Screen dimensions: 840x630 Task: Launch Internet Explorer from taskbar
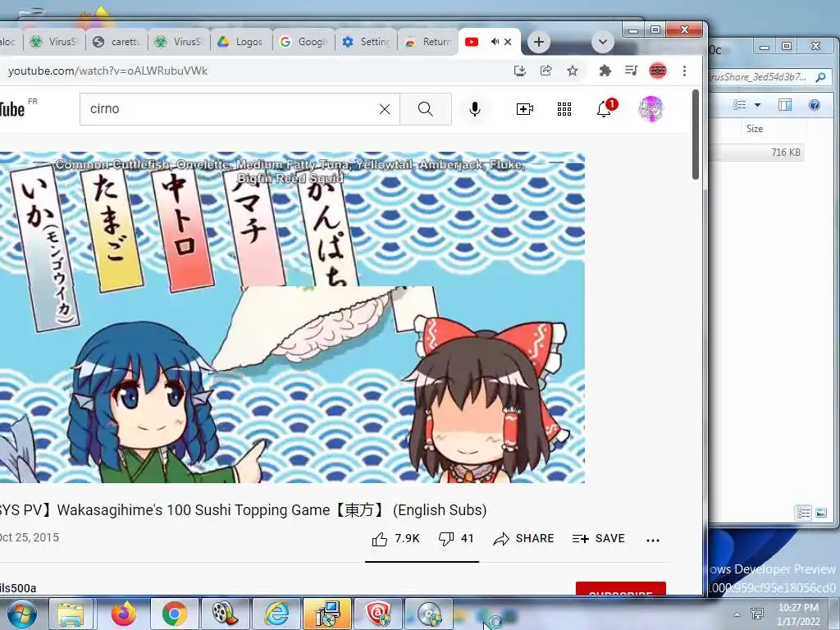pyautogui.click(x=276, y=614)
